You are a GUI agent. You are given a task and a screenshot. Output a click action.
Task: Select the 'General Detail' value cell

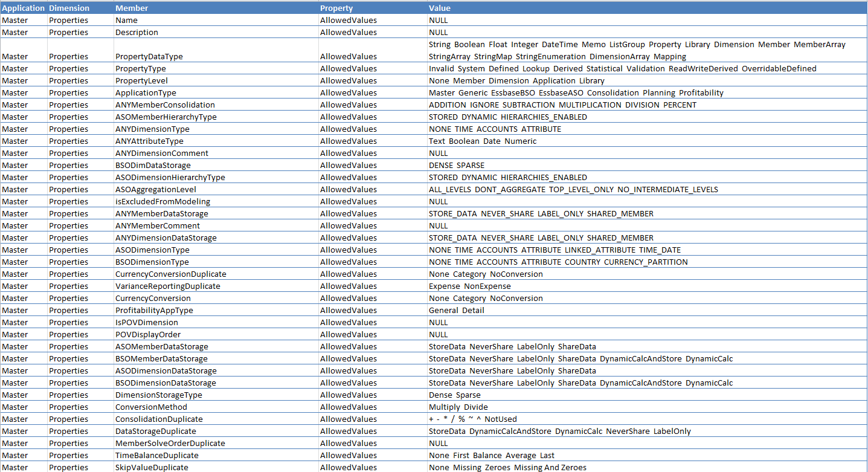point(647,311)
